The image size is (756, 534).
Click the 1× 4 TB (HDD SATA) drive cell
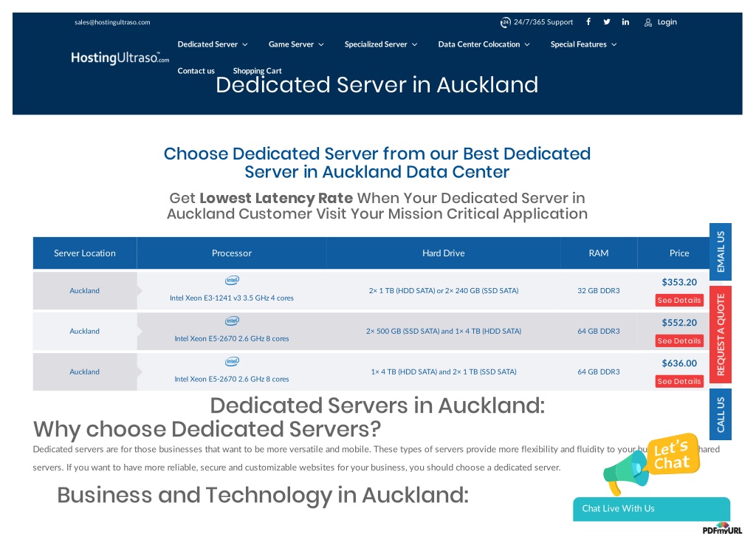point(444,372)
